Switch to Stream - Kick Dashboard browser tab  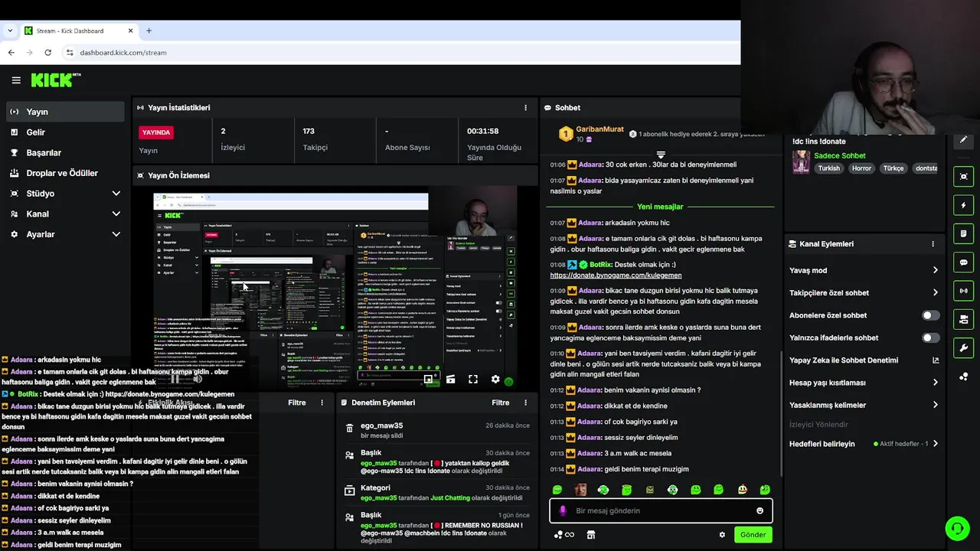(x=78, y=31)
